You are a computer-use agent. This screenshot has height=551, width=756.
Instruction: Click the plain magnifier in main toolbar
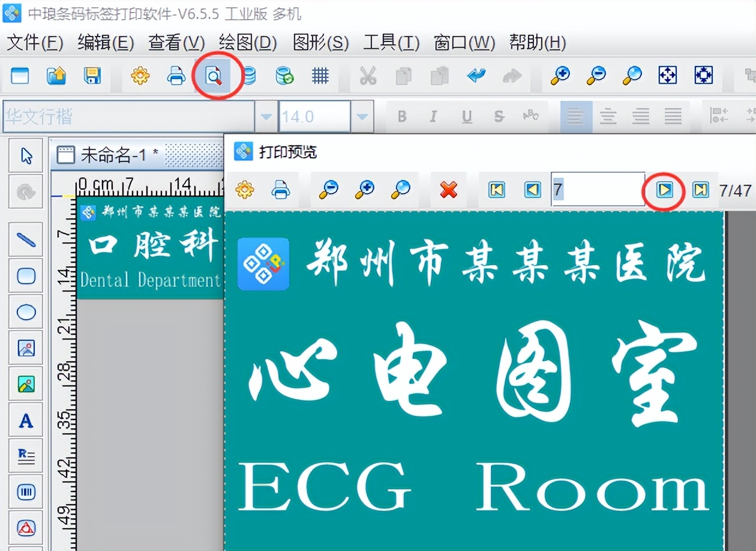pyautogui.click(x=632, y=76)
